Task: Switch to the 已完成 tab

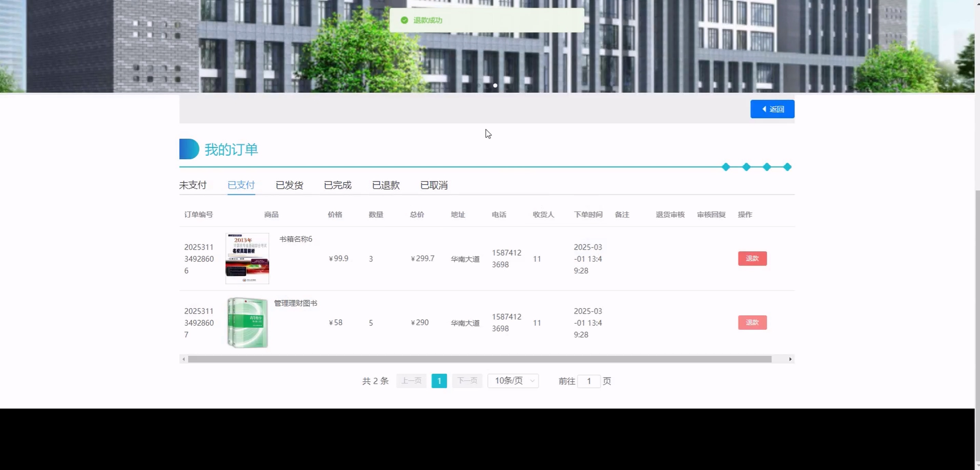Action: coord(338,185)
